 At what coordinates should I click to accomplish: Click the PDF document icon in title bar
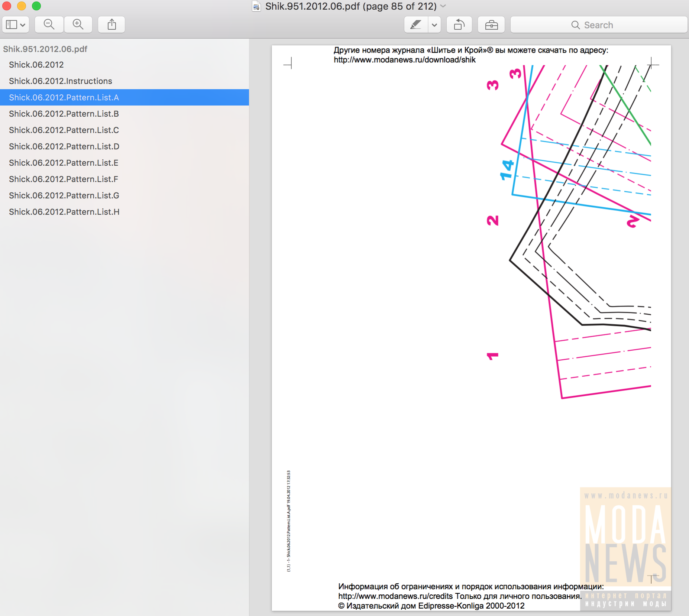(x=256, y=6)
